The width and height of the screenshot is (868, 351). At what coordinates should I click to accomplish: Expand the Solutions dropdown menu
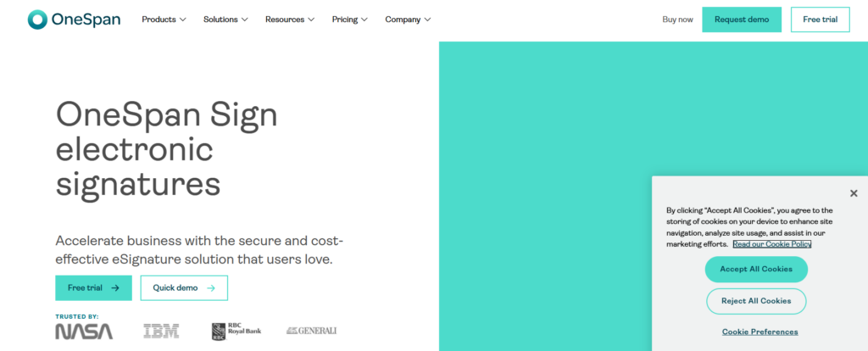point(225,19)
